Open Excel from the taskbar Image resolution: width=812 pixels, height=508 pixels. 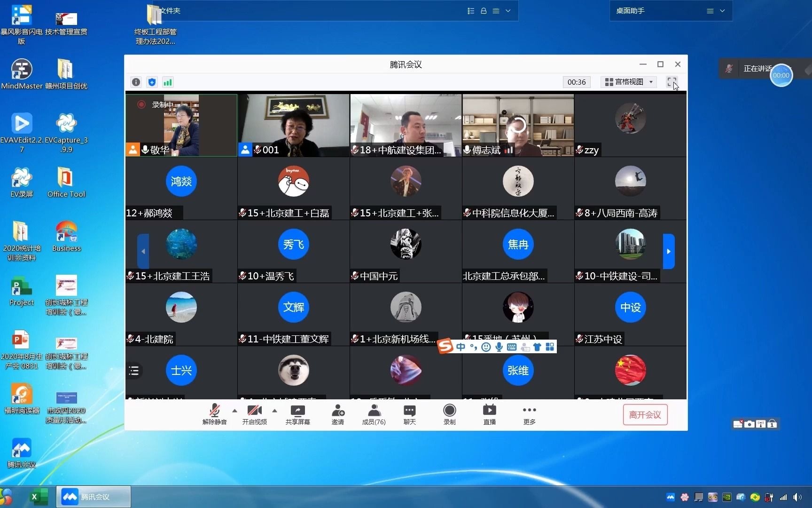pyautogui.click(x=38, y=497)
